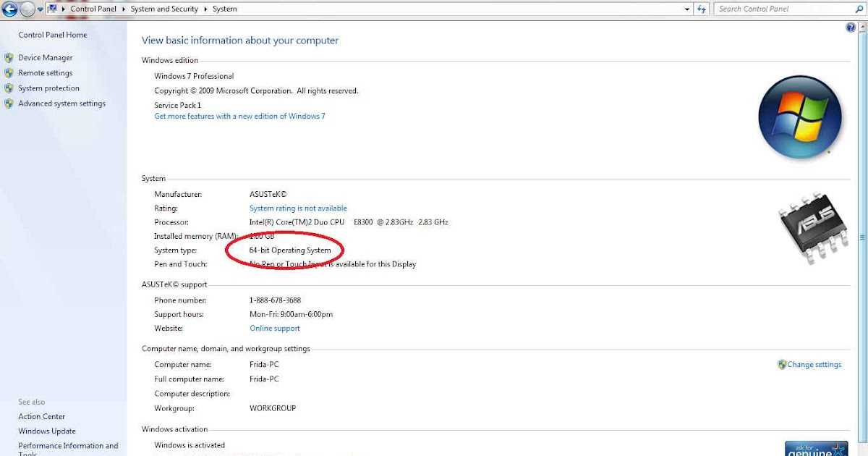Open Device Manager link

tap(46, 58)
